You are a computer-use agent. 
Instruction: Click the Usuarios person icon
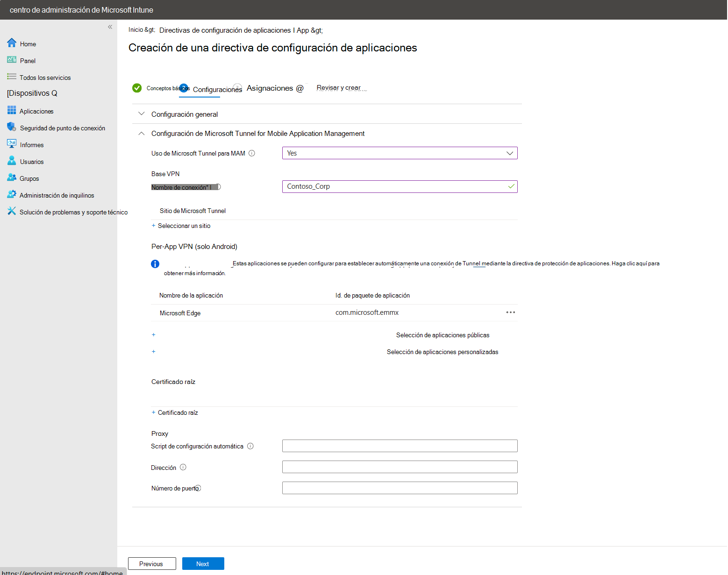click(12, 161)
